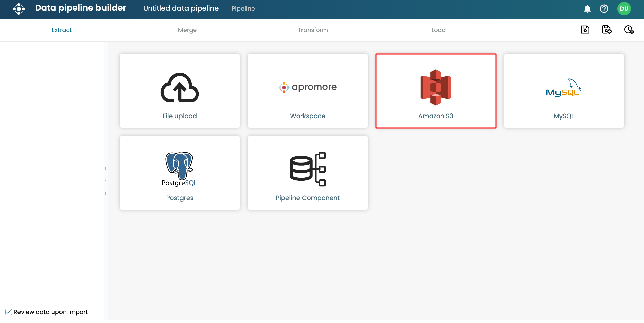Save the pipeline with floppy disk icon
Viewport: 644px width, 323px height.
585,30
